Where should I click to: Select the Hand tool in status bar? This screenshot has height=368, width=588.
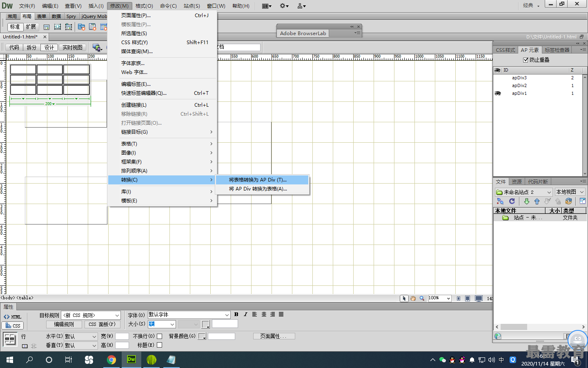(413, 298)
